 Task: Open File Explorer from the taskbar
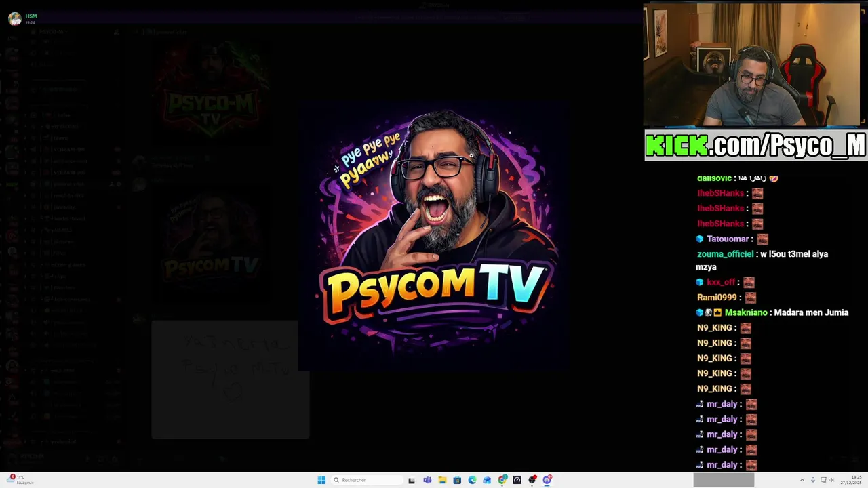[442, 480]
